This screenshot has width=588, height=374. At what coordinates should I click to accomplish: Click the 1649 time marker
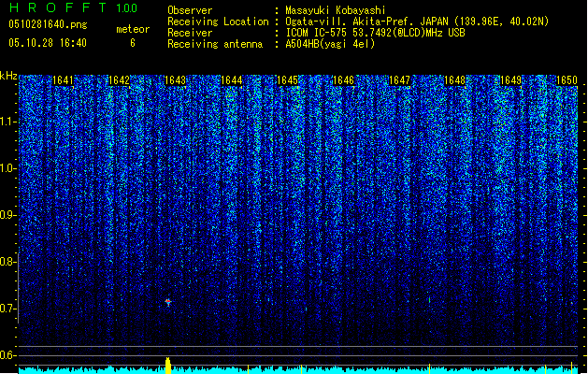[510, 80]
